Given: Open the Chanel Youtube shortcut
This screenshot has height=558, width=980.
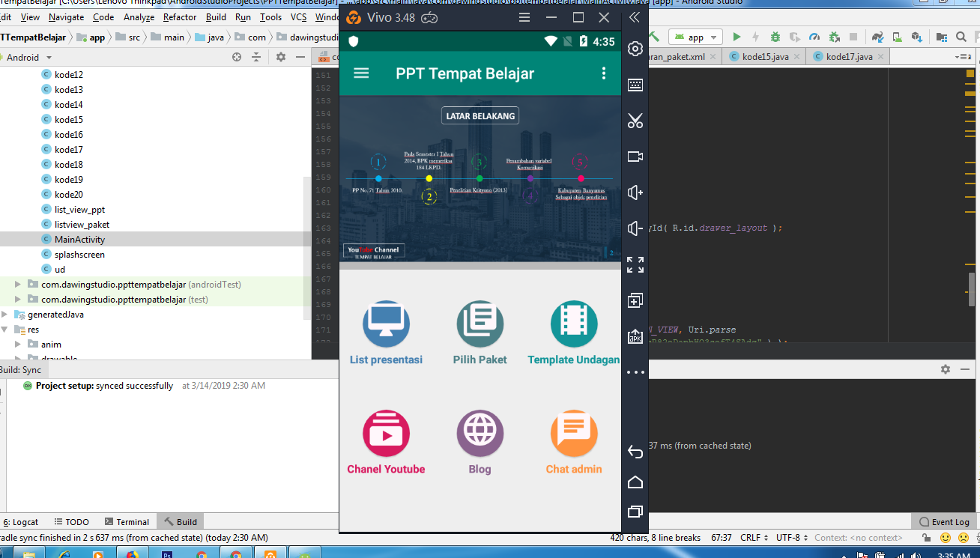Looking at the screenshot, I should [x=386, y=433].
